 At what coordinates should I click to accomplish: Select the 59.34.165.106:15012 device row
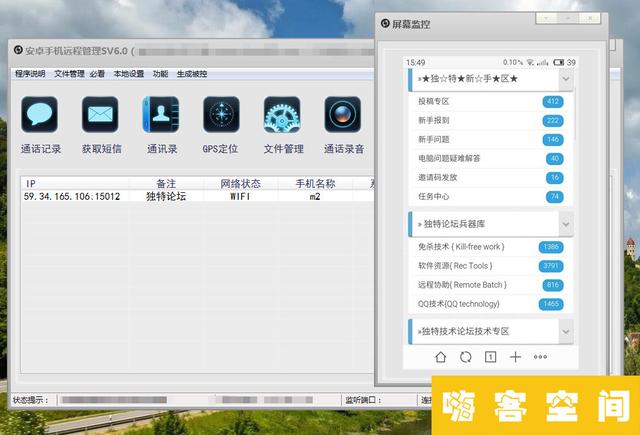pyautogui.click(x=198, y=196)
